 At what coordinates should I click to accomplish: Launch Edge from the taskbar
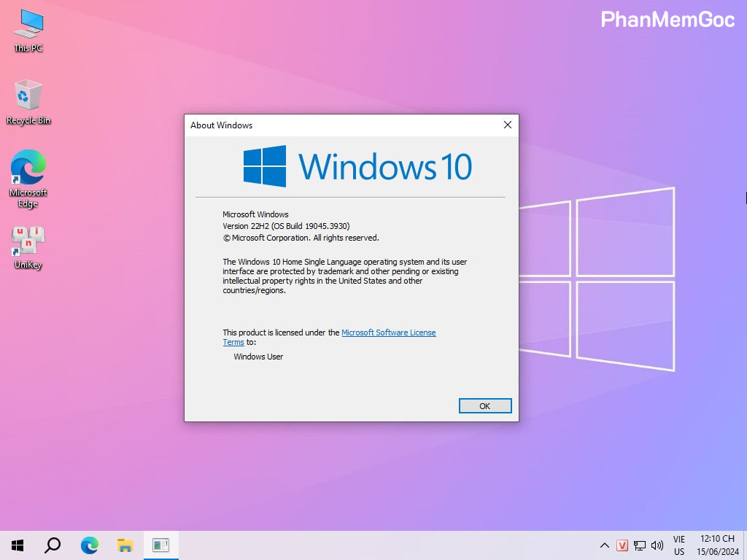(x=89, y=545)
